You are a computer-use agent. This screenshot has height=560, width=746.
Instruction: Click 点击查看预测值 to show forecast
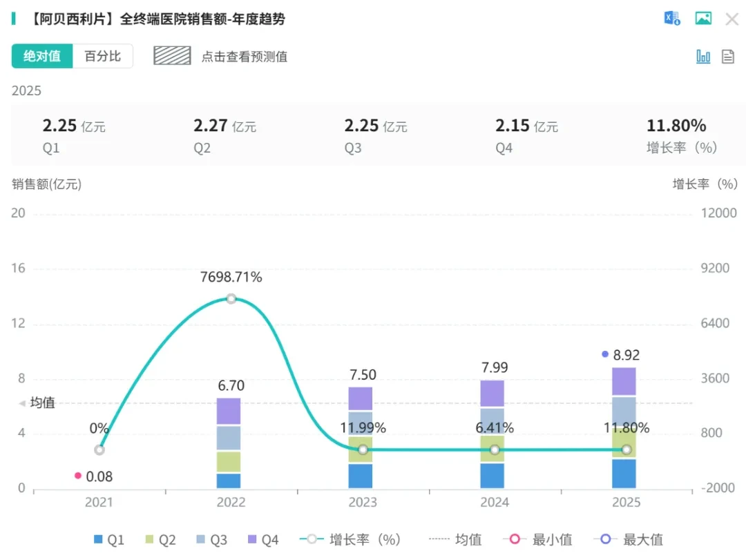click(244, 57)
